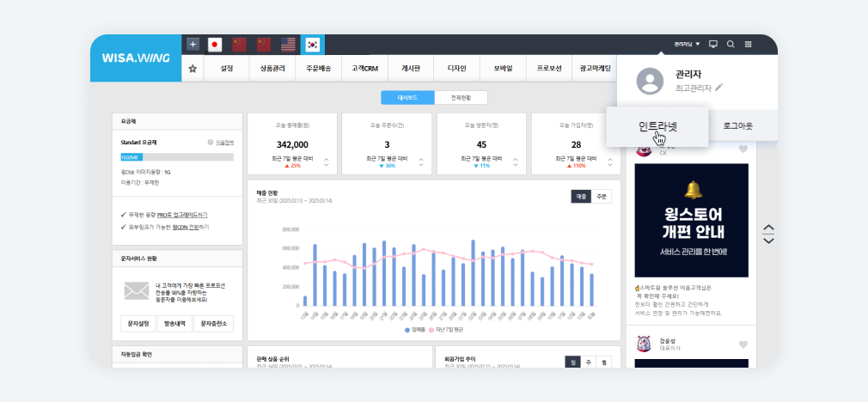Click the 문자충전소 button

pyautogui.click(x=213, y=324)
